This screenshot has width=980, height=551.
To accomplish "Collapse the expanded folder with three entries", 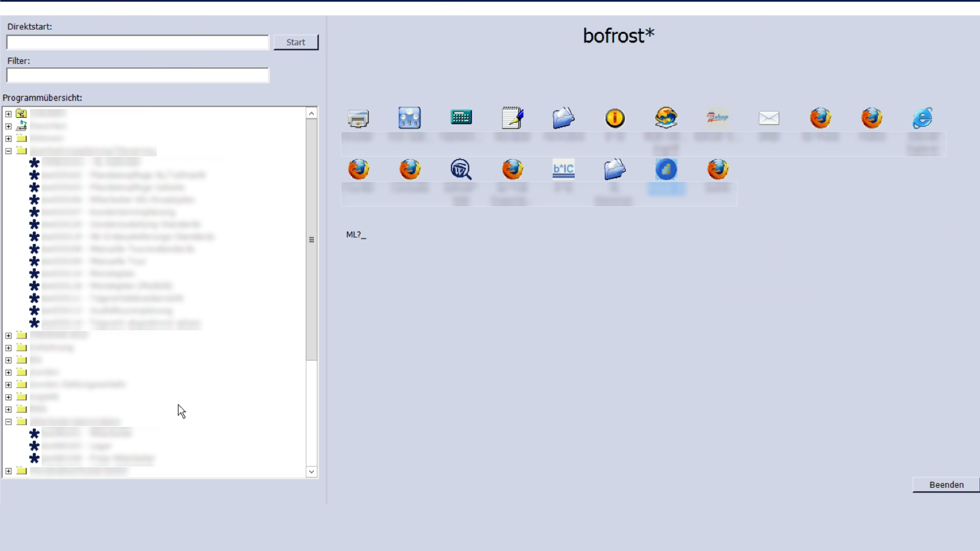I will click(9, 422).
